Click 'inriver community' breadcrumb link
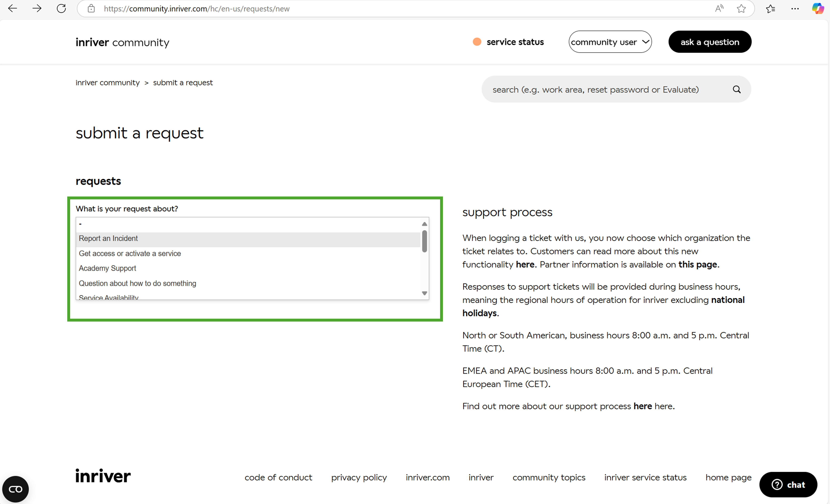Screen dimensions: 830x504 [x=107, y=83]
